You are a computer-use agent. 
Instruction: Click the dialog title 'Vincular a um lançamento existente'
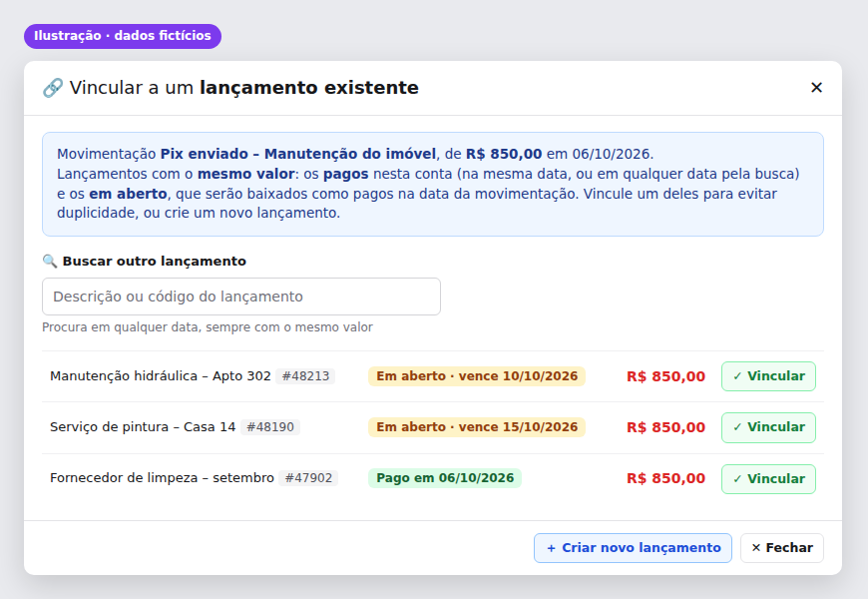pyautogui.click(x=244, y=88)
